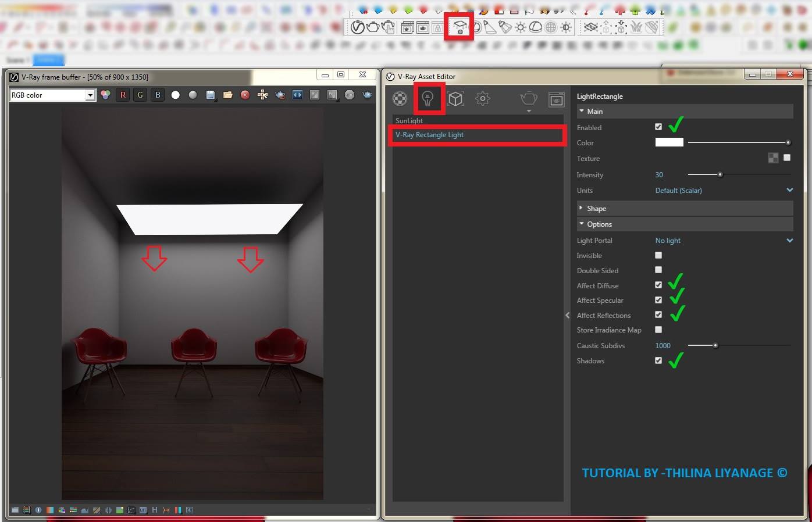
Task: Open the Geometry cube tab icon
Action: point(455,99)
